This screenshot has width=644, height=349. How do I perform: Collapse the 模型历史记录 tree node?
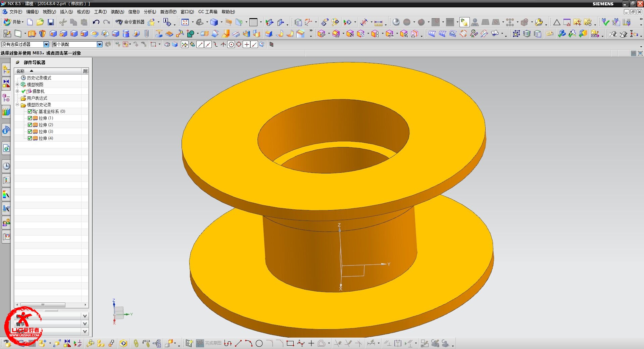click(17, 105)
